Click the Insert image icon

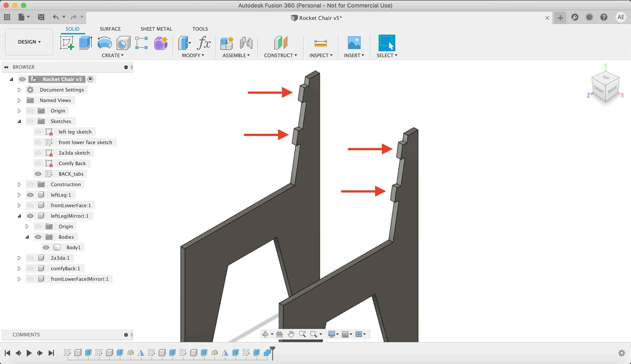tap(354, 43)
